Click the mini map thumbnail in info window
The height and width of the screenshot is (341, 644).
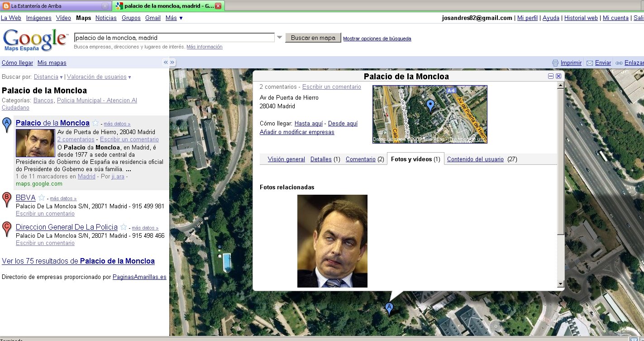[430, 114]
